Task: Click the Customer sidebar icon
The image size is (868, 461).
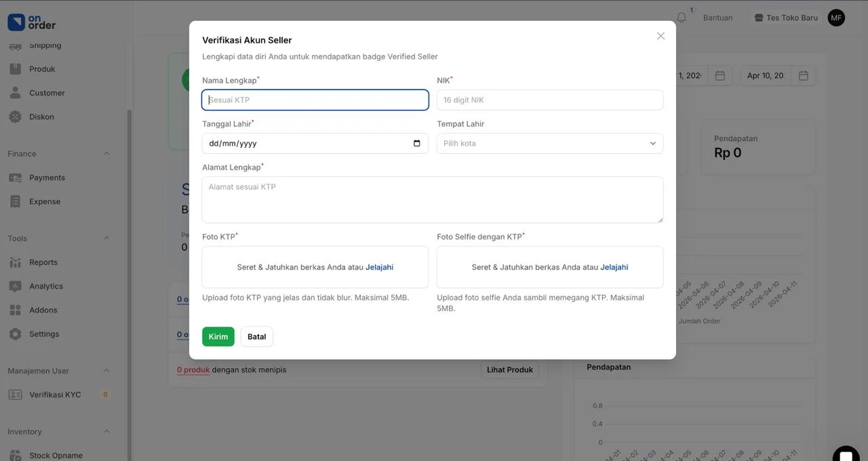Action: pyautogui.click(x=15, y=93)
